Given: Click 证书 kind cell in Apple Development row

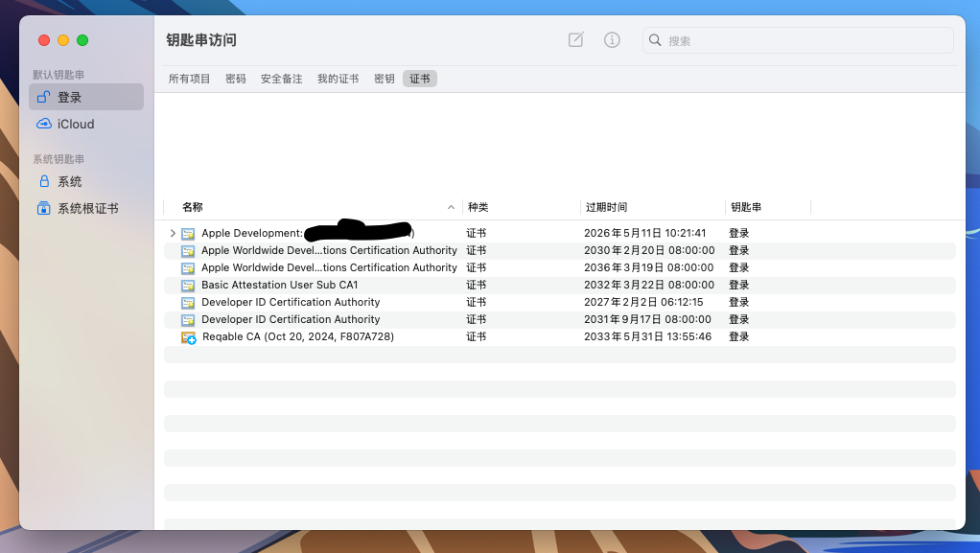Looking at the screenshot, I should [x=477, y=233].
